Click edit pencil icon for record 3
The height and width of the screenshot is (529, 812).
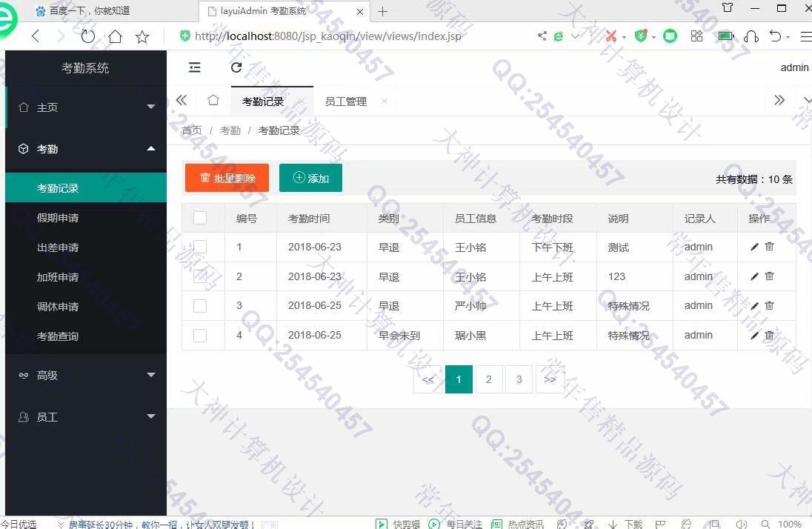click(754, 306)
